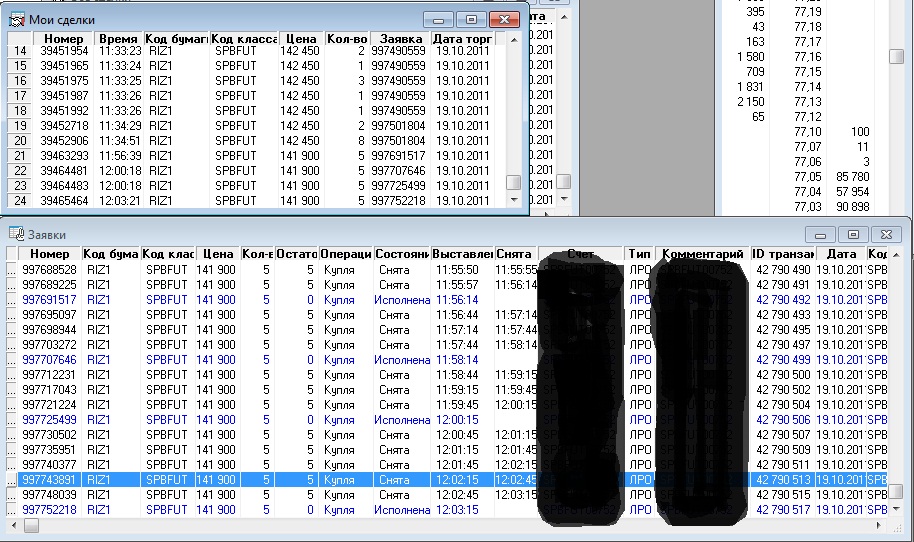Image resolution: width=914 pixels, height=542 pixels.
Task: Click the Заявка column header in Мои сделки
Action: [x=400, y=38]
